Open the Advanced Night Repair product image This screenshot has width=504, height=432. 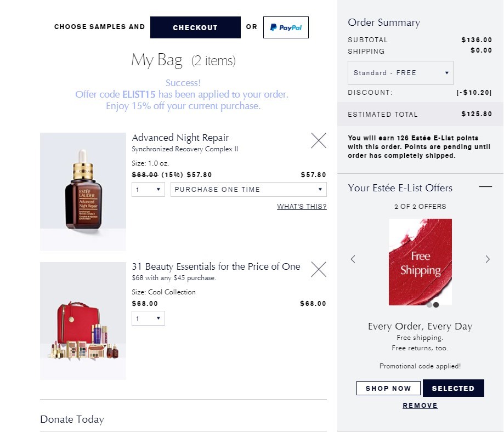click(83, 191)
